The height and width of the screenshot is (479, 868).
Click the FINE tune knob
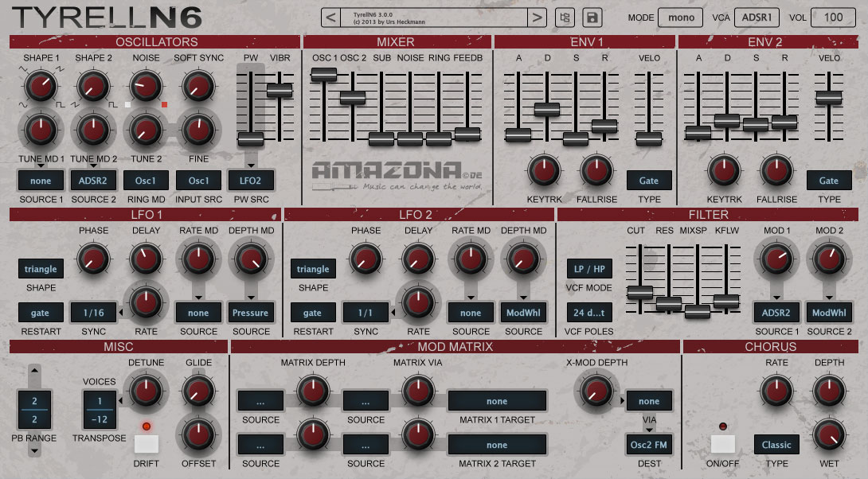(198, 130)
